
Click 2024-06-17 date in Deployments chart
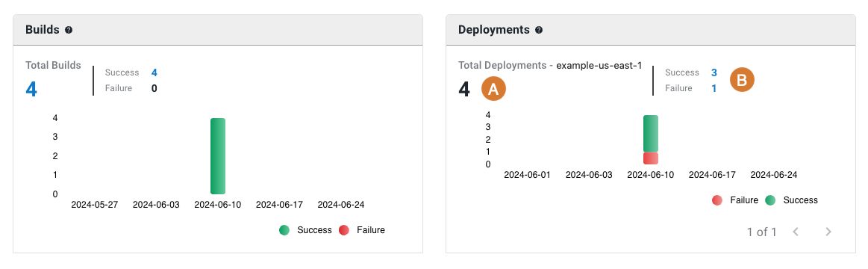point(712,175)
